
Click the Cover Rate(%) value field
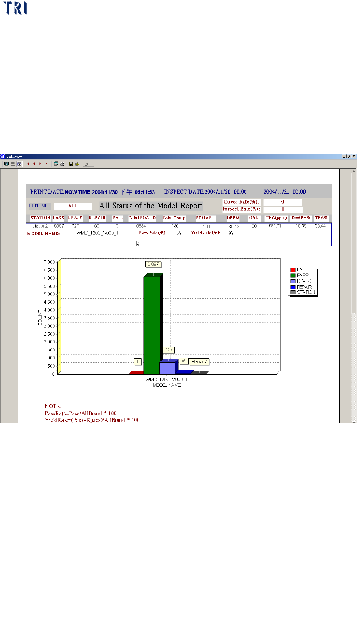coord(283,202)
